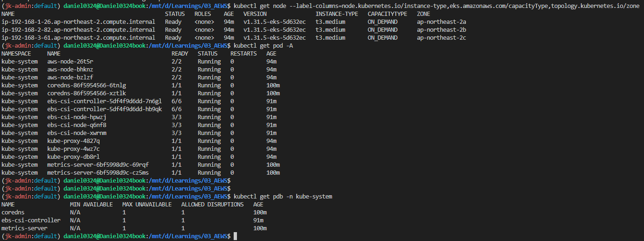Click the zone value ap-northeast-2b

tap(441, 30)
